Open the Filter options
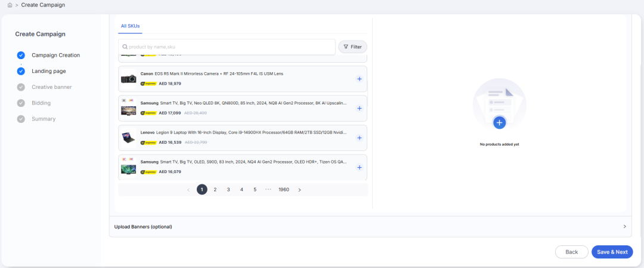This screenshot has width=644, height=268. tap(352, 47)
